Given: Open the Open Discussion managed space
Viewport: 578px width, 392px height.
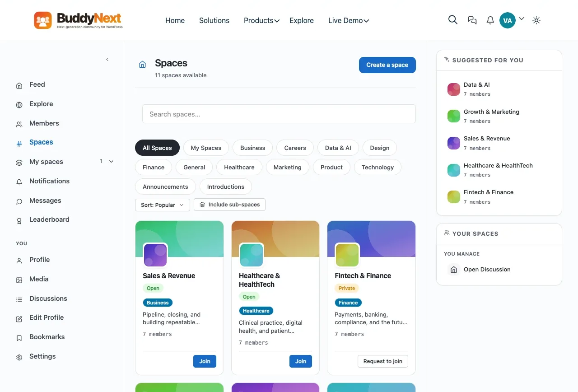Looking at the screenshot, I should point(487,270).
